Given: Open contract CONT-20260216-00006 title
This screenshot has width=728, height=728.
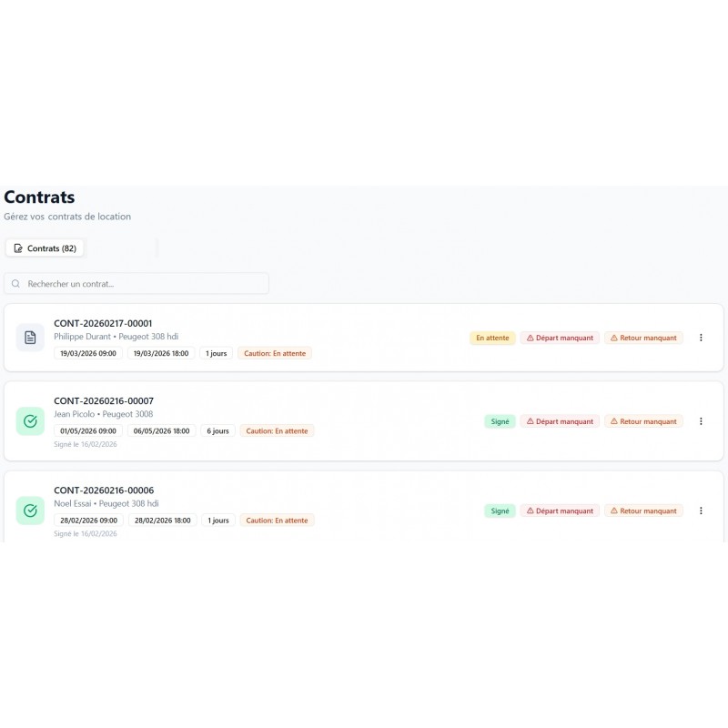Looking at the screenshot, I should [104, 490].
